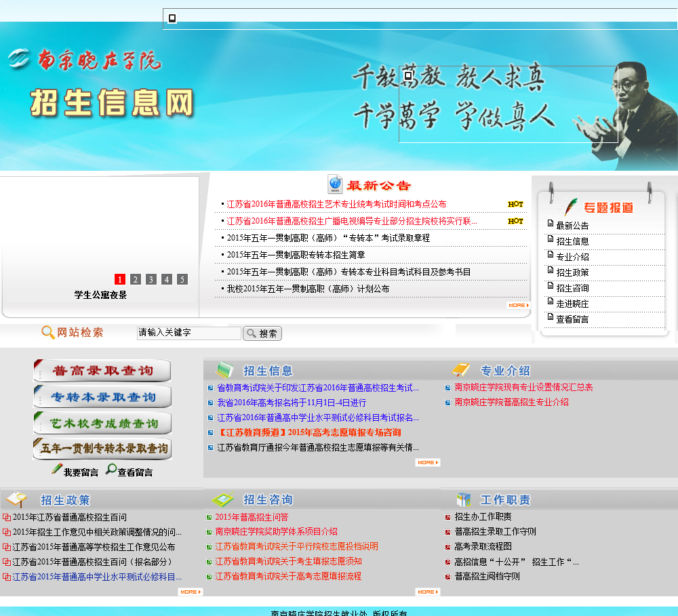This screenshot has width=678, height=616.
Task: Click HOT badge on 广播电视编导 announcement
Action: [x=515, y=221]
